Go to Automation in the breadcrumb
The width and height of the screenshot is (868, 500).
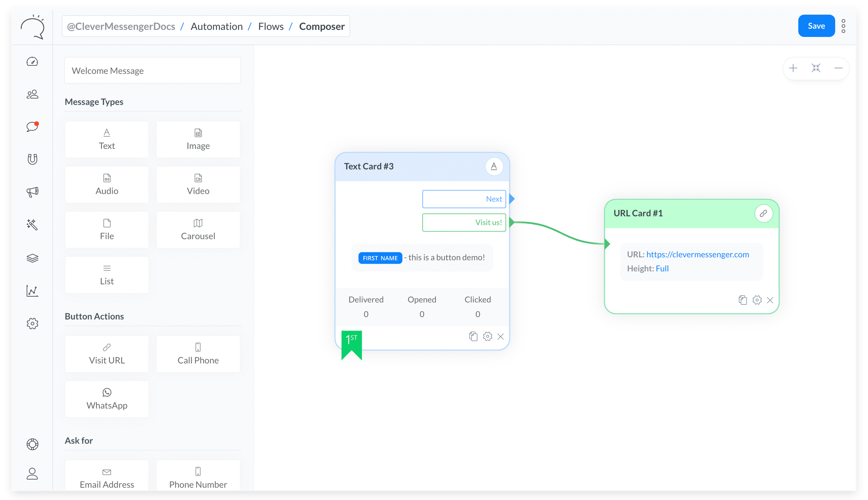[216, 26]
